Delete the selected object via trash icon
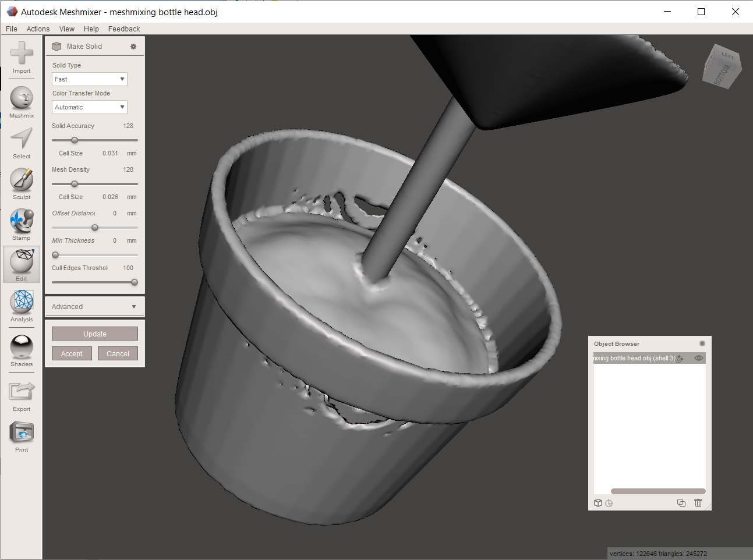The width and height of the screenshot is (753, 560). click(698, 503)
